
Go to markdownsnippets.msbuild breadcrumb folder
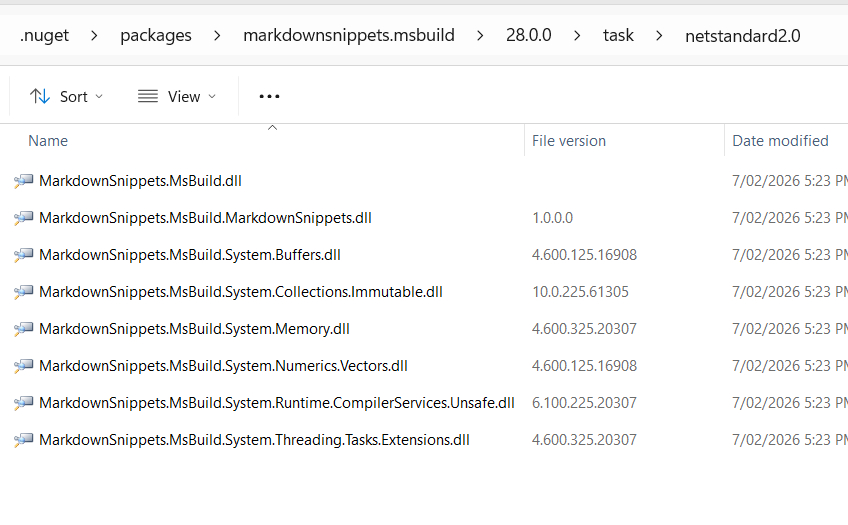348,36
